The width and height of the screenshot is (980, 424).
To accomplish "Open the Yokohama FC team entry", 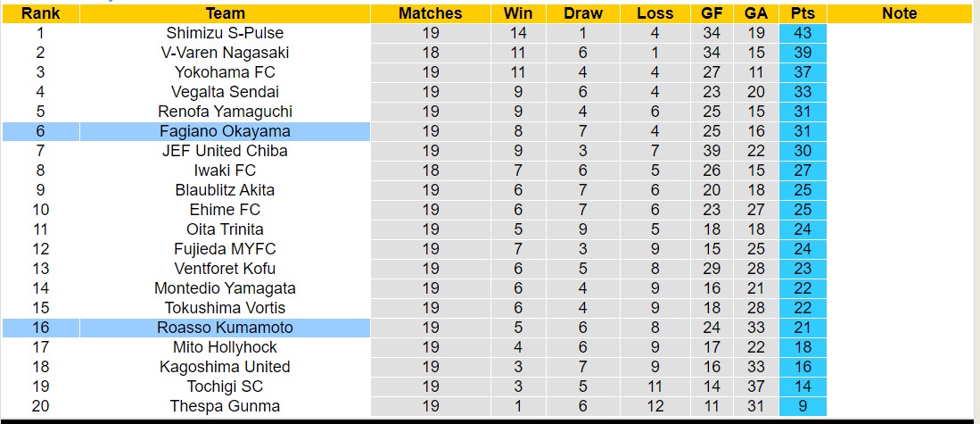I will (x=225, y=72).
